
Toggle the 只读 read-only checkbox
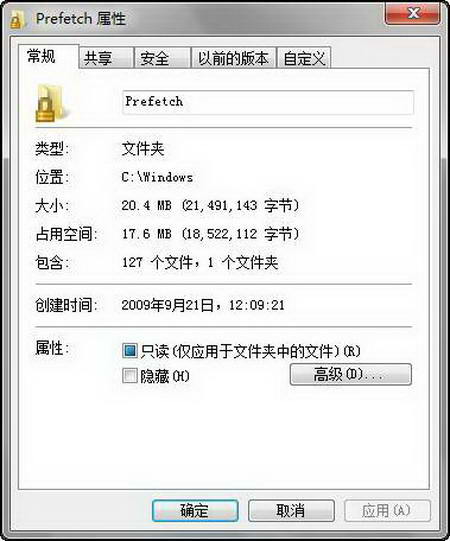130,351
